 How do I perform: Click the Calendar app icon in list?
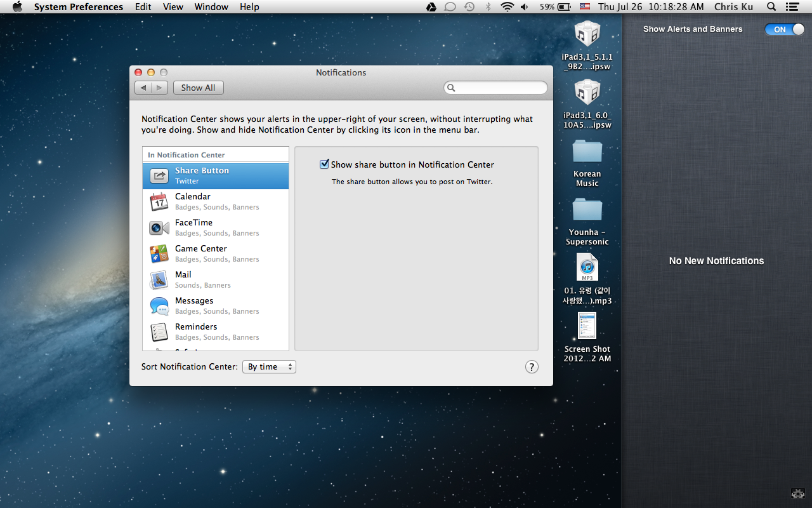pyautogui.click(x=159, y=202)
